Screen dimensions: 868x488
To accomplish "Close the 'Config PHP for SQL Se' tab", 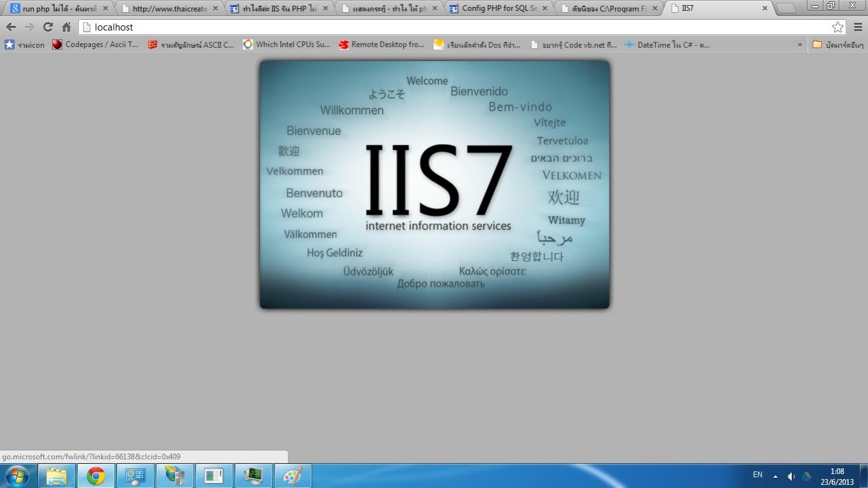I will click(x=545, y=8).
